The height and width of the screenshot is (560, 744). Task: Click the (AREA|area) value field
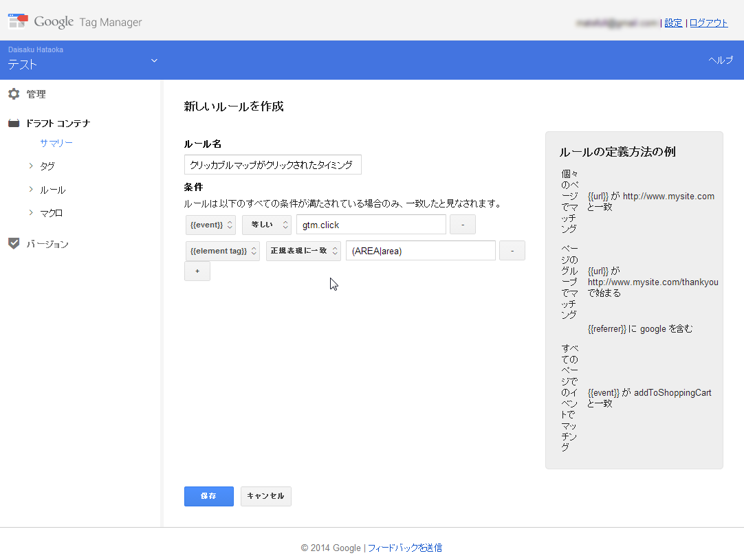[x=420, y=251]
